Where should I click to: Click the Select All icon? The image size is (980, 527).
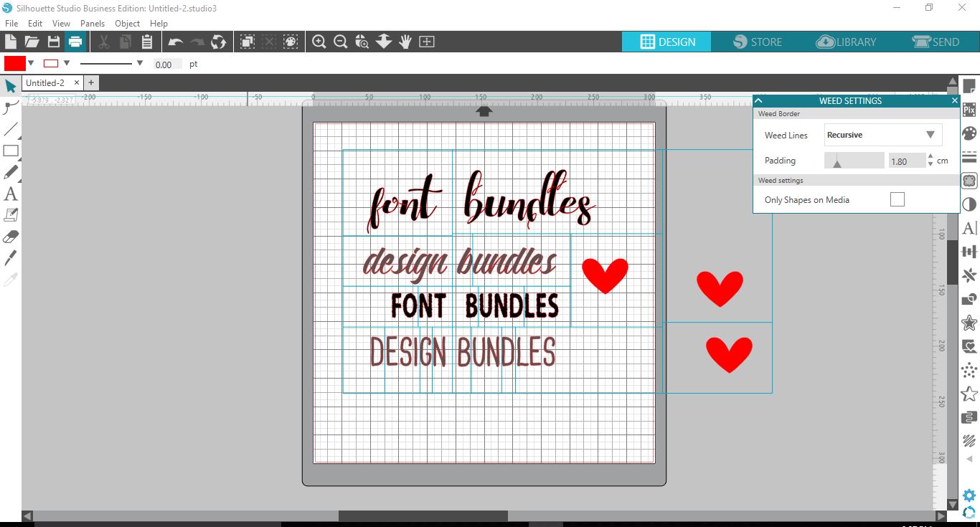[247, 42]
